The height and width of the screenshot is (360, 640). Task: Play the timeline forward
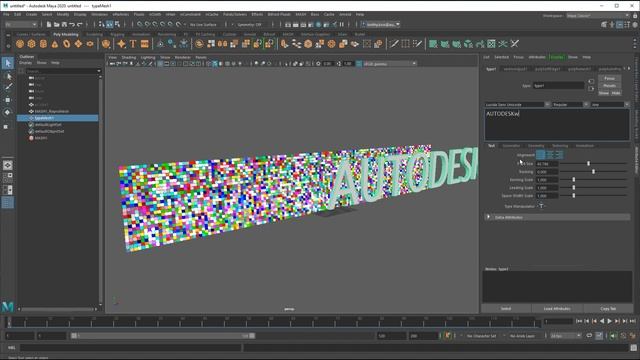(x=609, y=321)
